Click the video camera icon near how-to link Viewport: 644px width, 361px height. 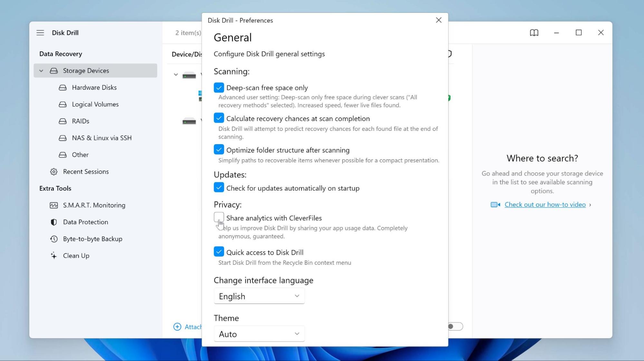(495, 205)
